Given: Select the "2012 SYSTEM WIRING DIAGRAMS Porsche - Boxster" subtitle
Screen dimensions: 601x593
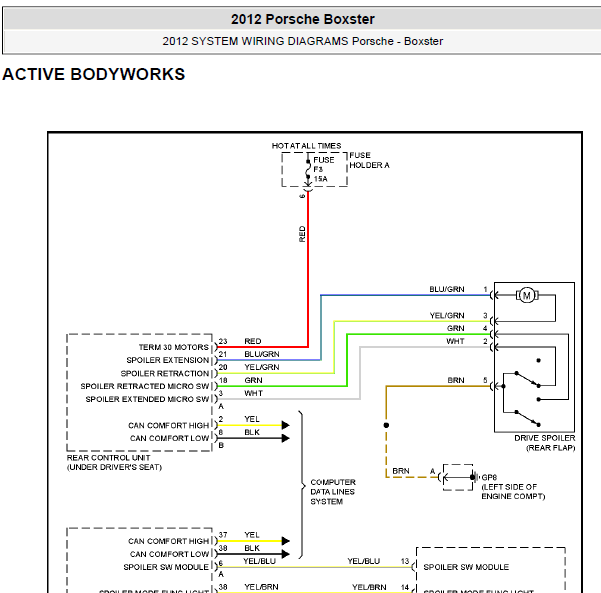Looking at the screenshot, I should click(x=302, y=41).
